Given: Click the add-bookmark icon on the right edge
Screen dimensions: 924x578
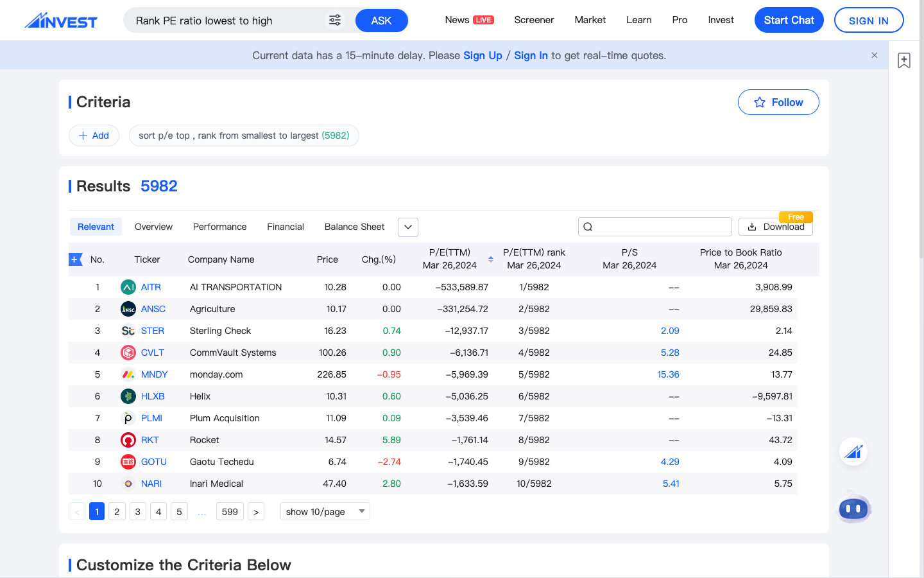Looking at the screenshot, I should tap(904, 60).
